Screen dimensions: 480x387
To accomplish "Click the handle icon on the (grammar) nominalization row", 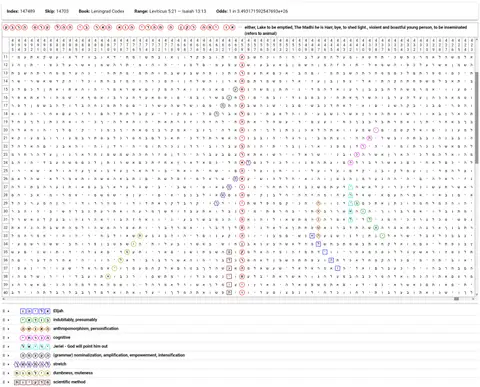I will tap(4, 355).
